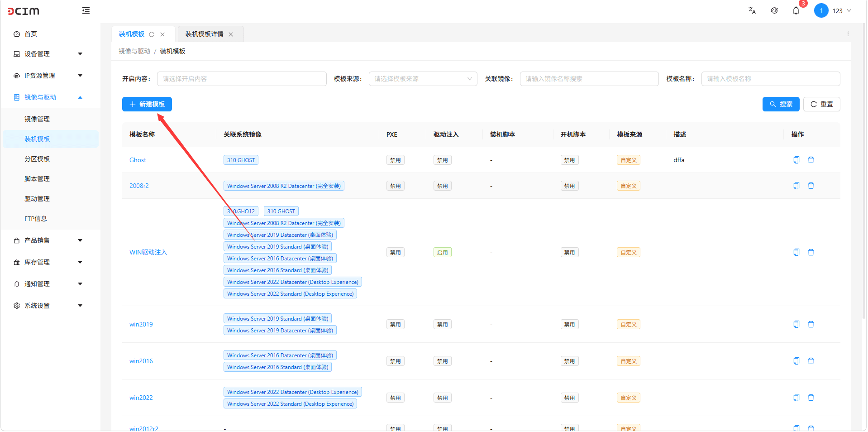Focus the 开启内容 input field
Image resolution: width=868 pixels, height=432 pixels.
pos(242,79)
